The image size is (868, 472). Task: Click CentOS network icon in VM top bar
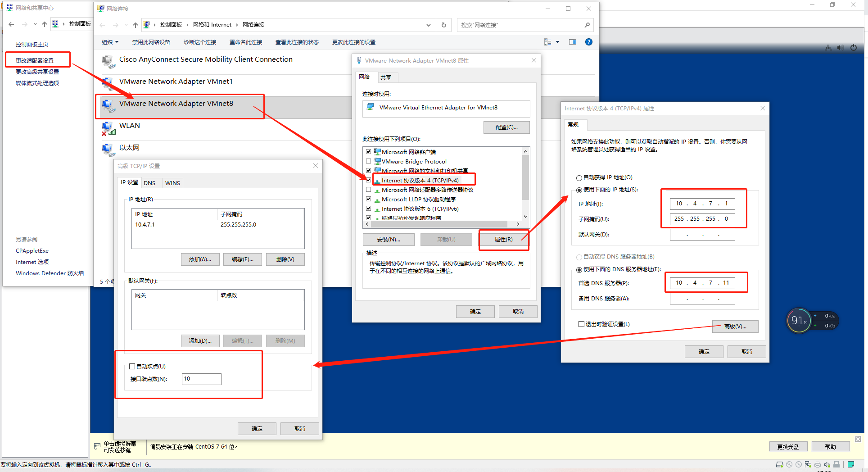tap(828, 47)
